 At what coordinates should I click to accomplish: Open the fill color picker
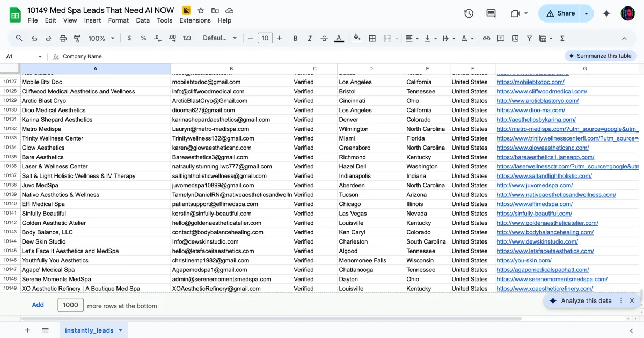(357, 38)
